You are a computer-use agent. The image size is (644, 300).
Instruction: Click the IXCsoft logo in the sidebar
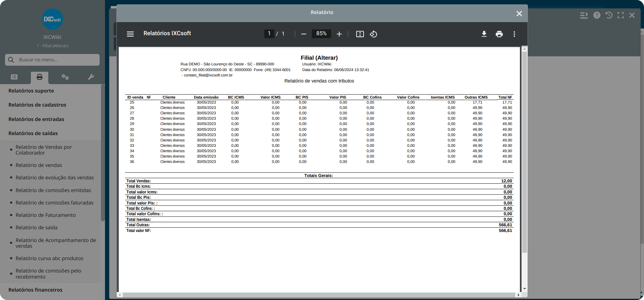[53, 19]
